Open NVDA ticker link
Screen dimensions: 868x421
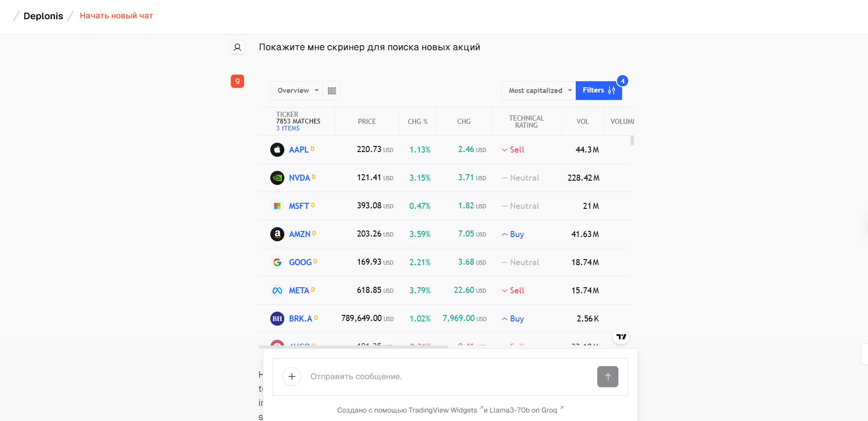click(x=299, y=178)
